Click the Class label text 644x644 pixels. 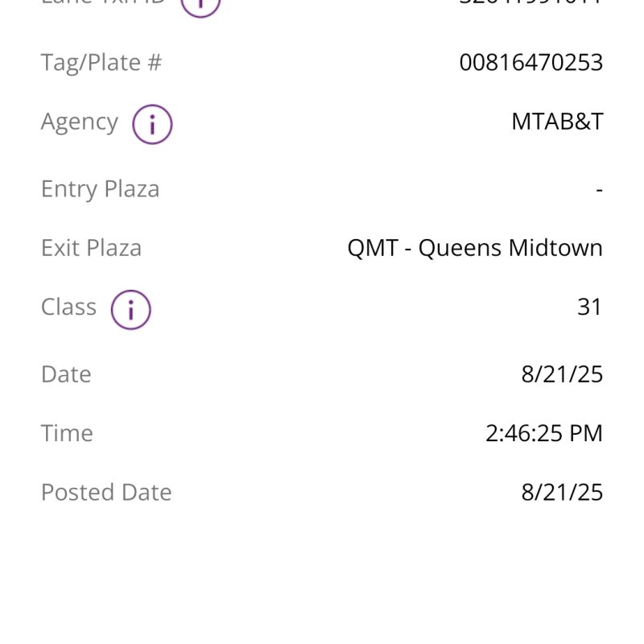pyautogui.click(x=68, y=307)
